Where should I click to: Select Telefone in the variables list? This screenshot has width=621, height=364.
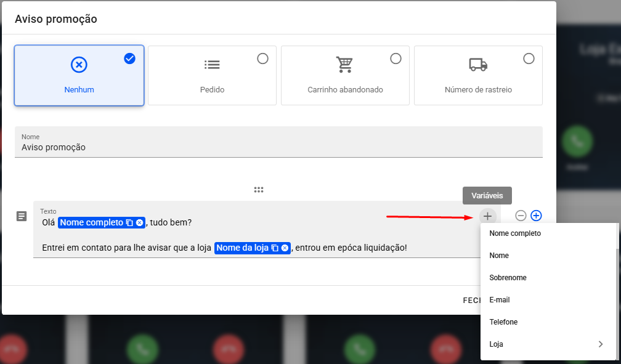503,322
